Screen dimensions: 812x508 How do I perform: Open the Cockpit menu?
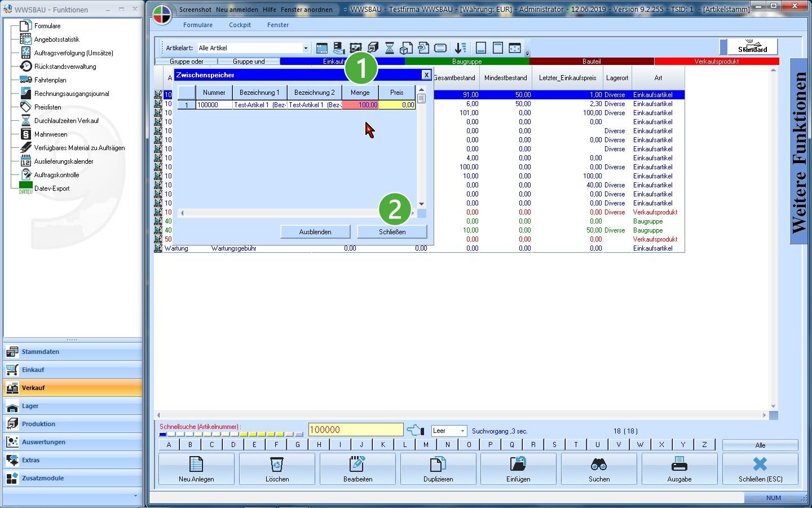coord(240,25)
